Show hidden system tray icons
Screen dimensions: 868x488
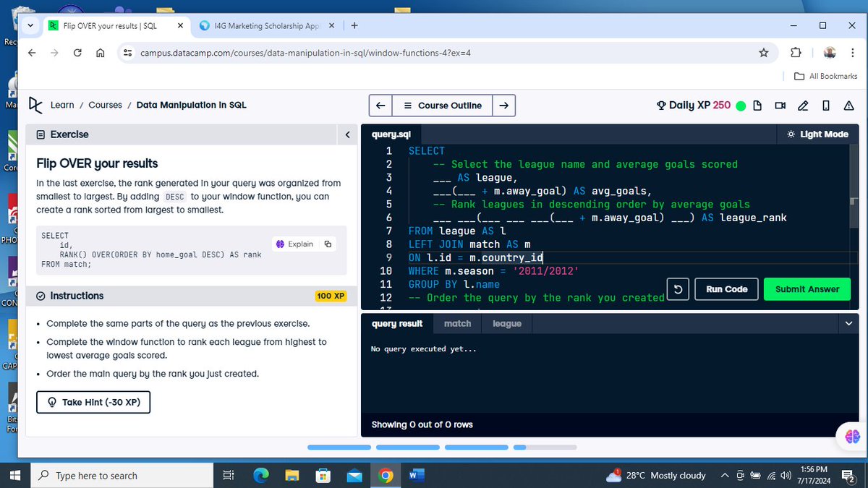click(725, 475)
